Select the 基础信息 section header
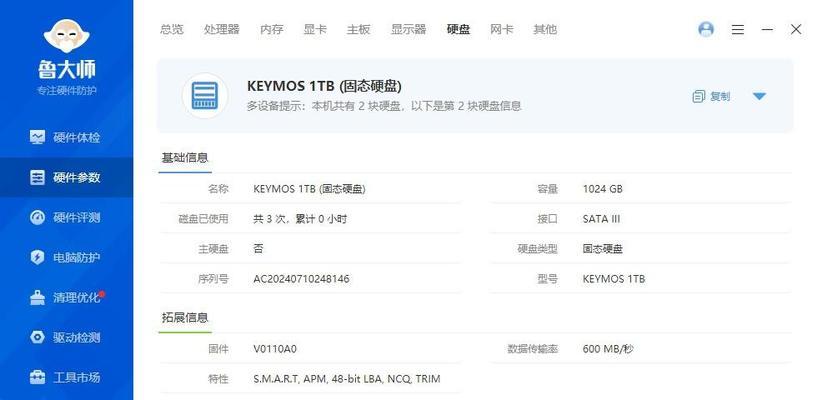This screenshot has height=400, width=817. coord(185,158)
